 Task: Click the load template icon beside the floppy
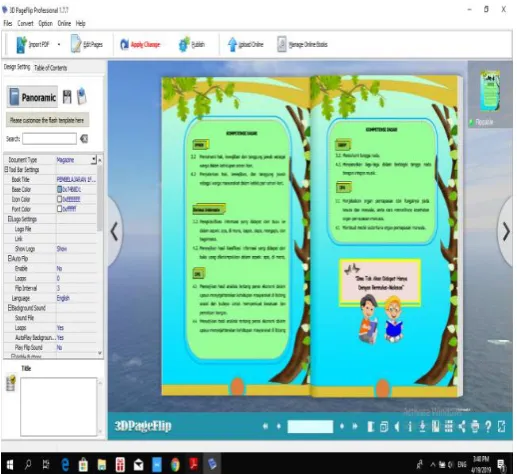pyautogui.click(x=81, y=96)
